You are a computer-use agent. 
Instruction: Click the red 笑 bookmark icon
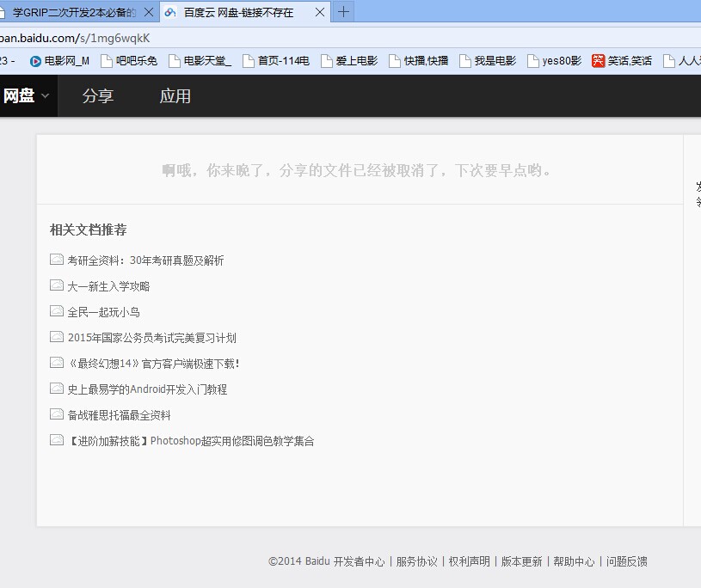(598, 61)
